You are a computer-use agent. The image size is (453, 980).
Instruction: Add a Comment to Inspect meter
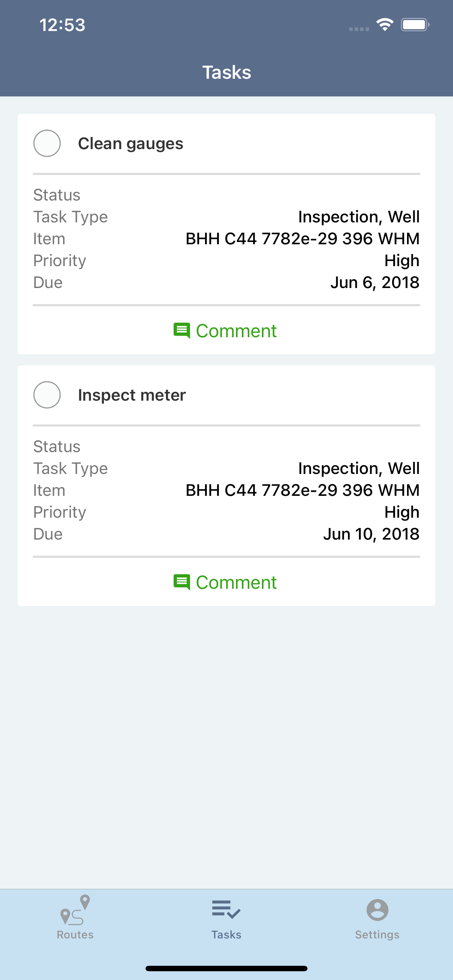coord(236,582)
